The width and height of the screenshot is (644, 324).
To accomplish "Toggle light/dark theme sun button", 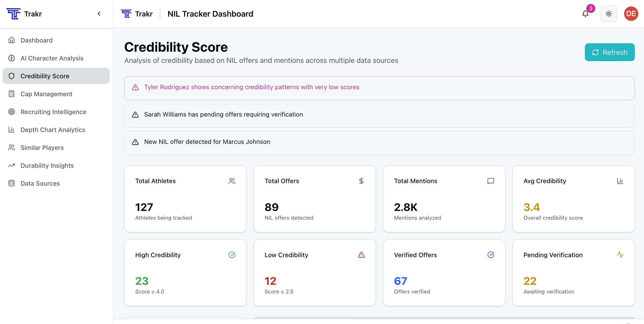I will click(608, 14).
